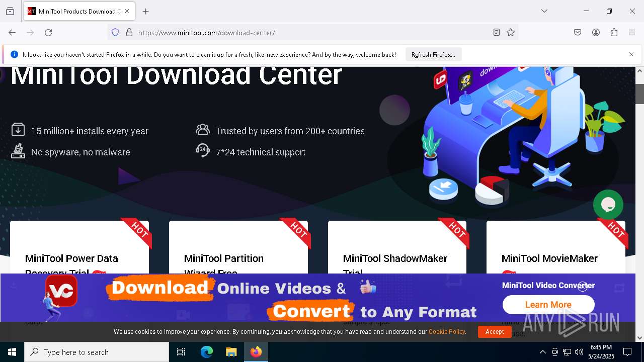Click the trusted users people icon
Screen dimensions: 644x362
pos(203,130)
